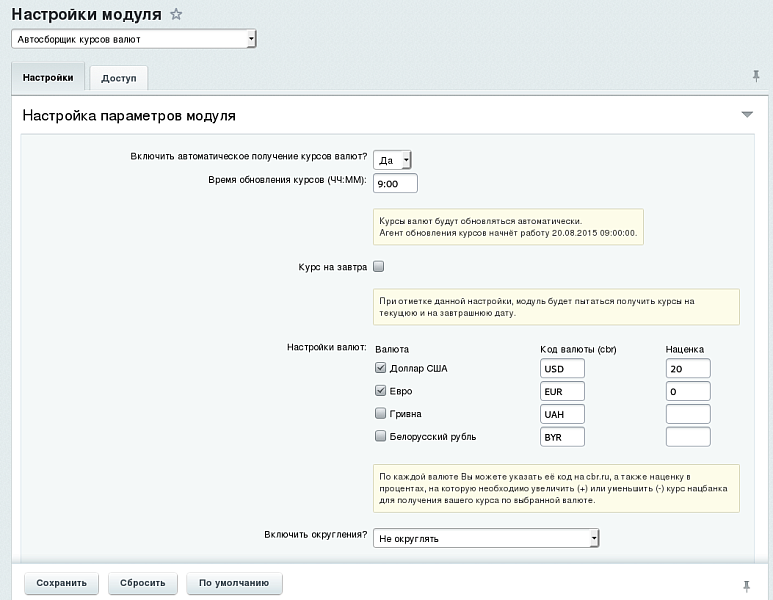Select the 'Настройки' tab
This screenshot has width=773, height=600.
click(x=48, y=77)
